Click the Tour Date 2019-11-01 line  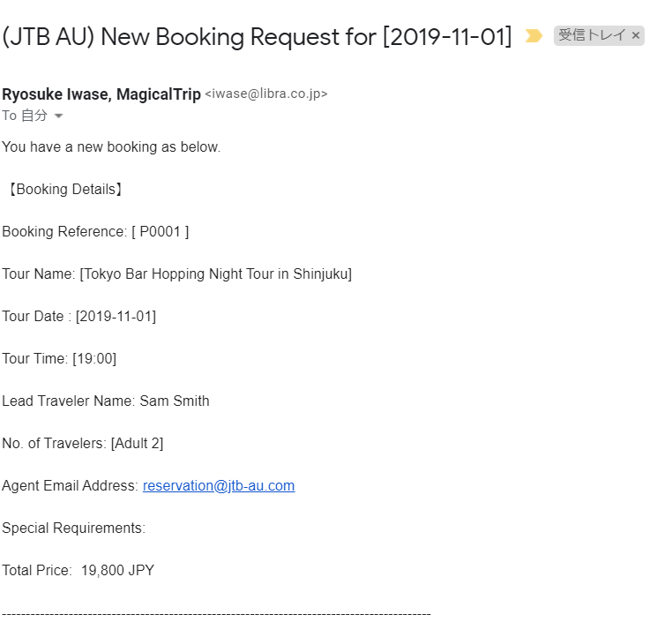79,317
